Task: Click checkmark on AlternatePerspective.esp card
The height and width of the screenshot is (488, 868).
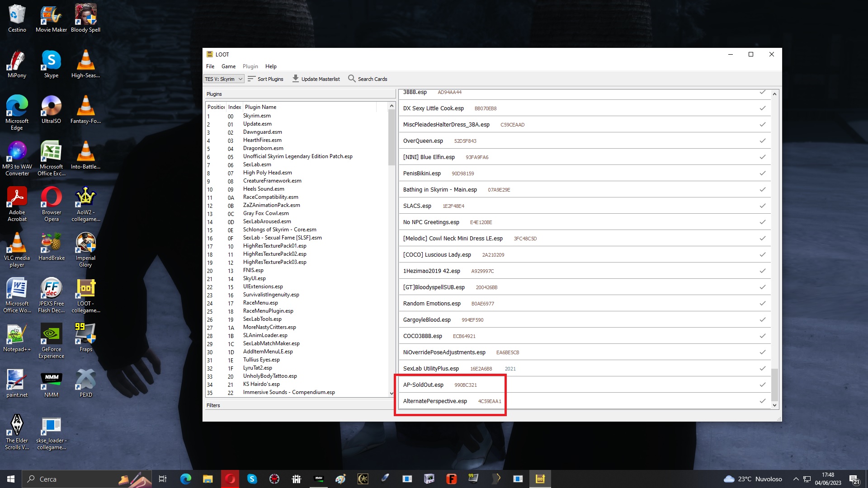Action: [763, 401]
